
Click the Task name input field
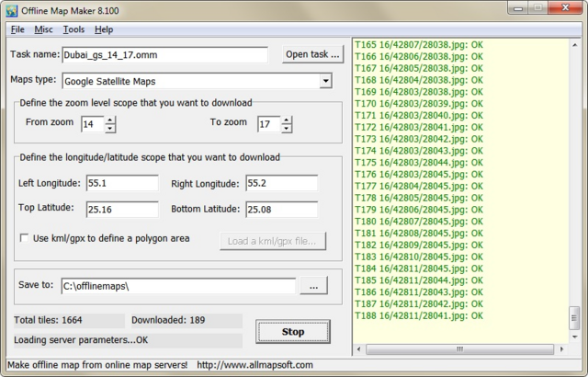pos(165,55)
